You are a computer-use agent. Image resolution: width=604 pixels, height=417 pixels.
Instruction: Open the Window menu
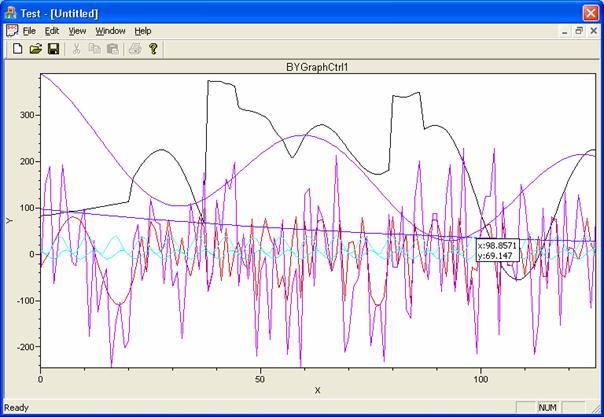coord(110,31)
